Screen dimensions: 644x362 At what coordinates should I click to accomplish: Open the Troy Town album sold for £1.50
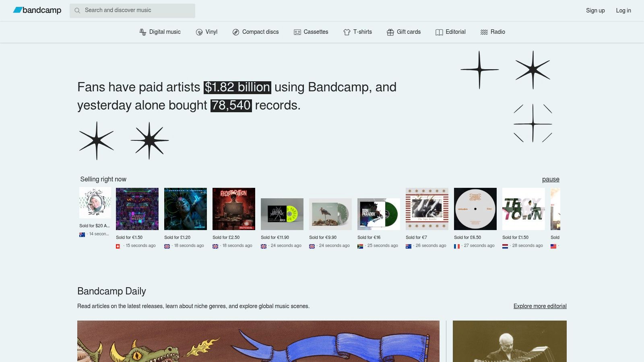[x=524, y=209]
